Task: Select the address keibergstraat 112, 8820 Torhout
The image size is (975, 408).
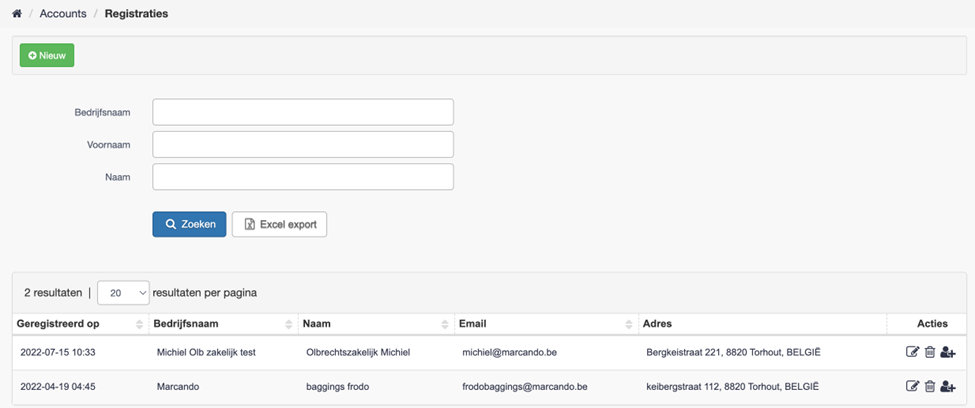Action: pyautogui.click(x=732, y=387)
